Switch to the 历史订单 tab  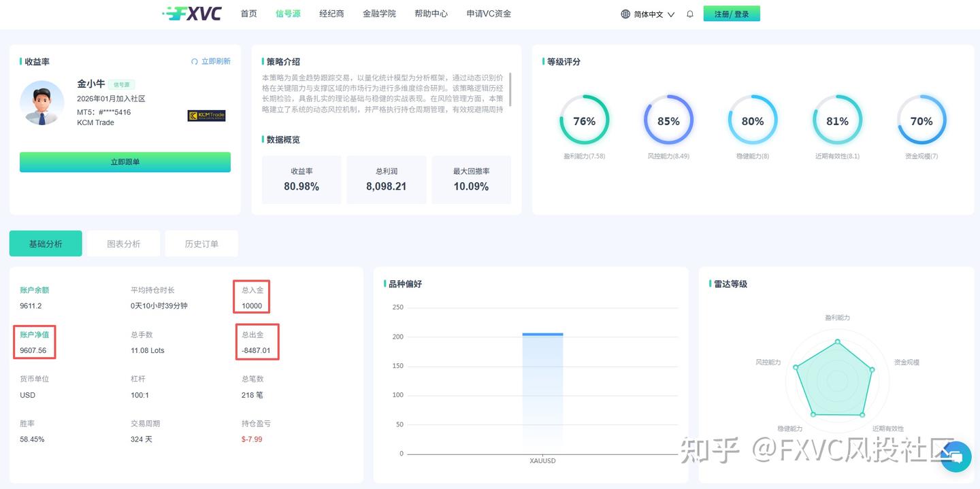pyautogui.click(x=201, y=243)
